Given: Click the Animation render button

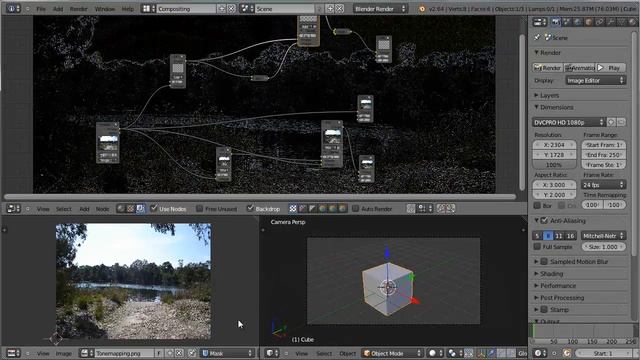Looking at the screenshot, I should coord(580,68).
